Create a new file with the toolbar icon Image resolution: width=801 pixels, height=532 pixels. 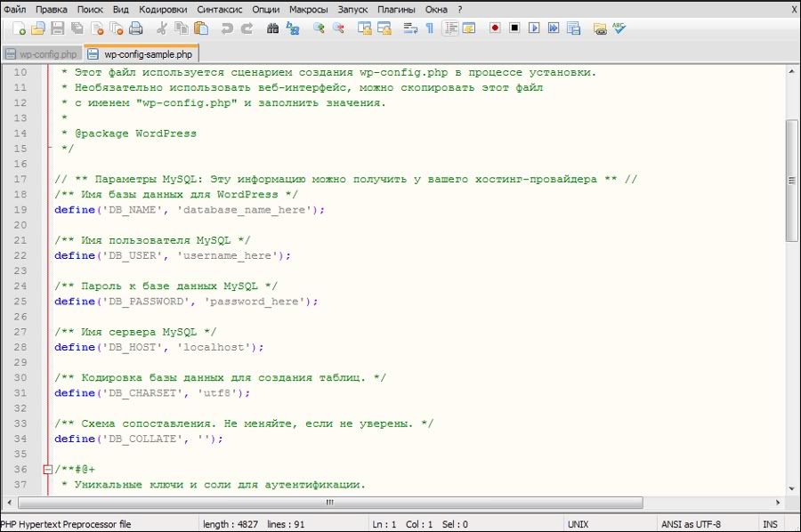point(19,28)
